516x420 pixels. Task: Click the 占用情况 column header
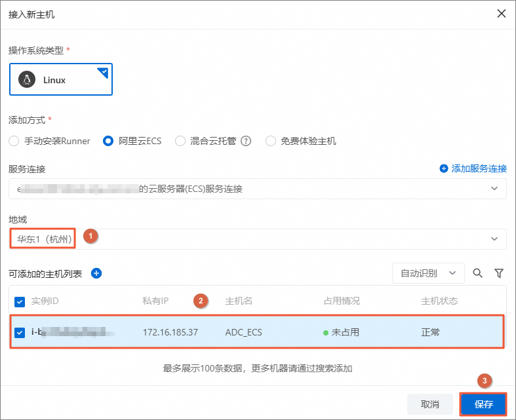tap(342, 301)
